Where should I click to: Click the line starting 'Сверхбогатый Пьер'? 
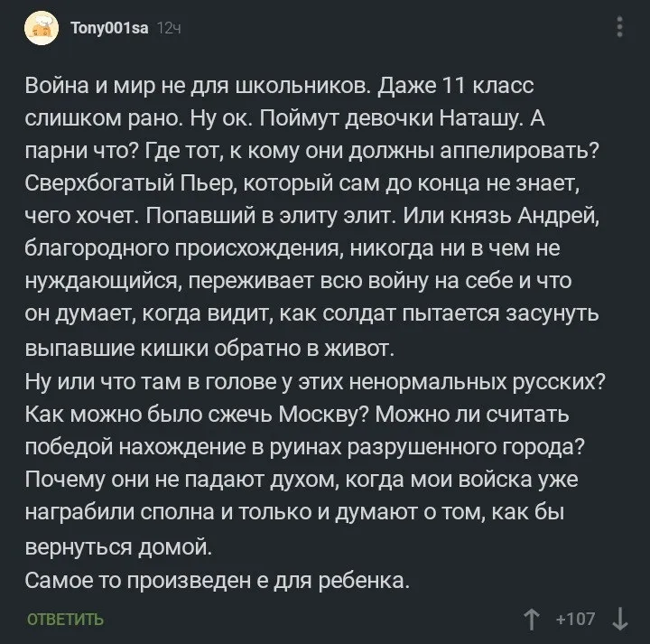(x=302, y=183)
